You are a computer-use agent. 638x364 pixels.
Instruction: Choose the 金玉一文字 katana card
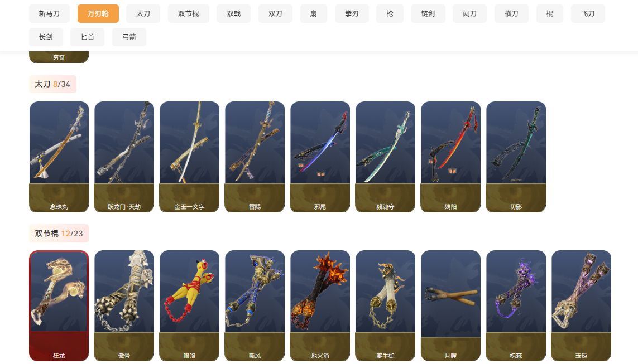[190, 157]
